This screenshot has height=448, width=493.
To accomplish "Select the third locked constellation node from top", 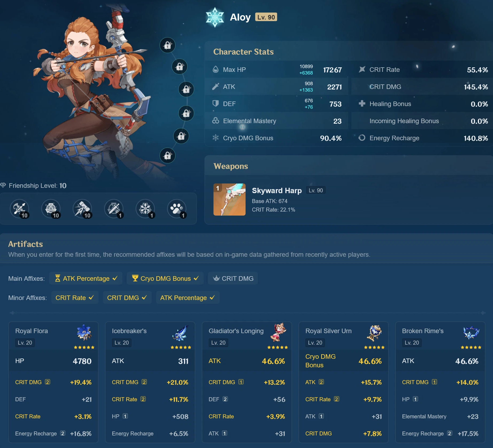I will coord(186,89).
